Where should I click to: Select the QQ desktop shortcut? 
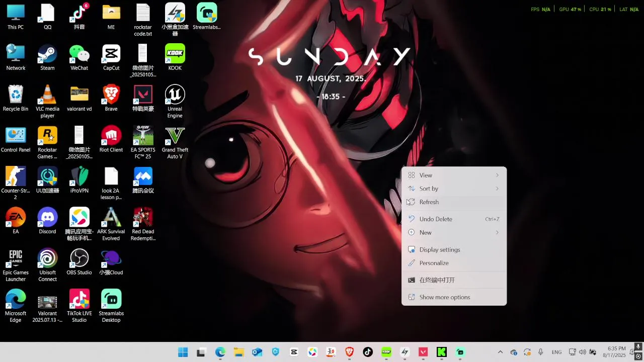coord(47,17)
